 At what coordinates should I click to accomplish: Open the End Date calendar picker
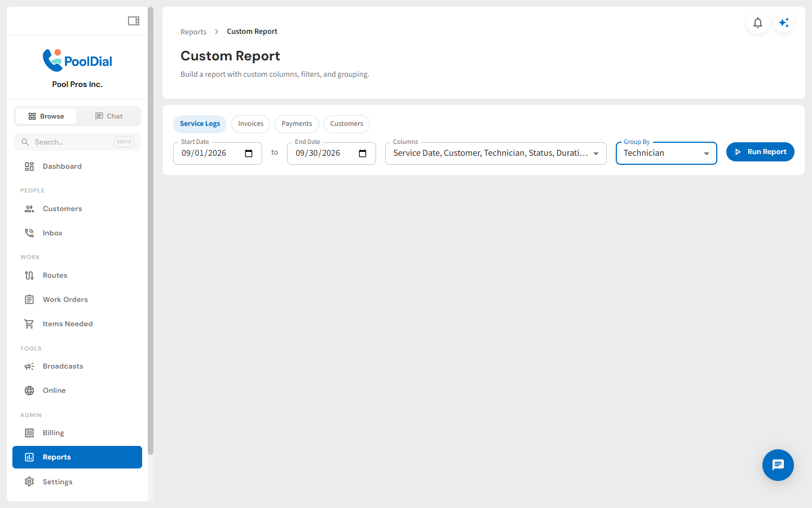[363, 154]
